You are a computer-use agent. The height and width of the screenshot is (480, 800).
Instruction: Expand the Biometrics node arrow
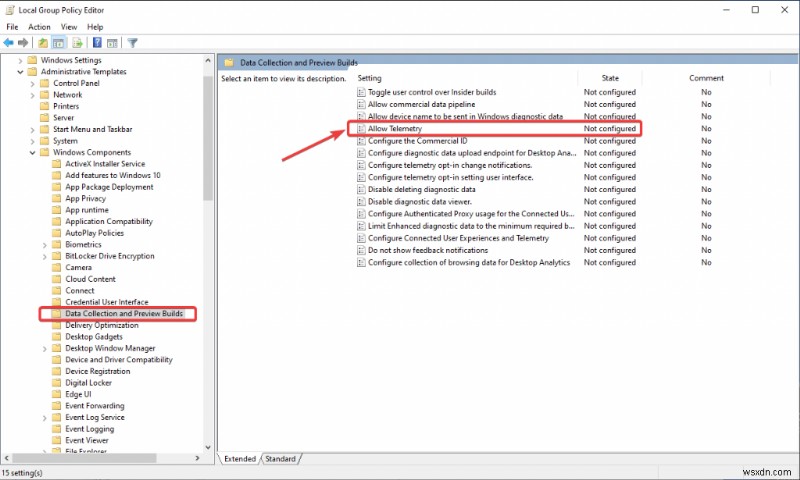pyautogui.click(x=45, y=245)
